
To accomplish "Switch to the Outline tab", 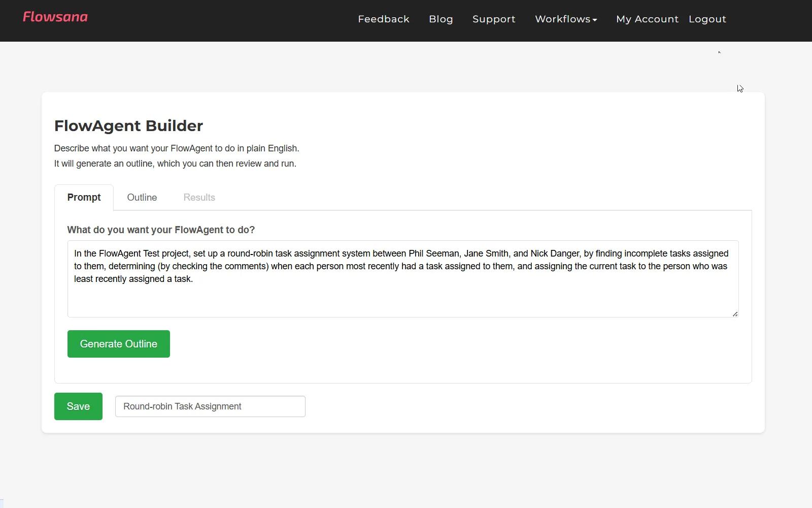I will click(142, 198).
